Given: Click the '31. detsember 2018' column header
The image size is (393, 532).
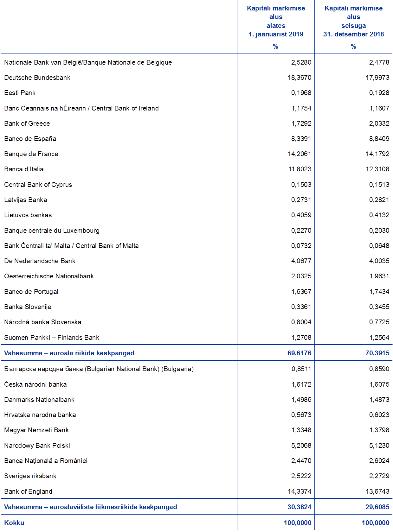Looking at the screenshot, I should 353,34.
